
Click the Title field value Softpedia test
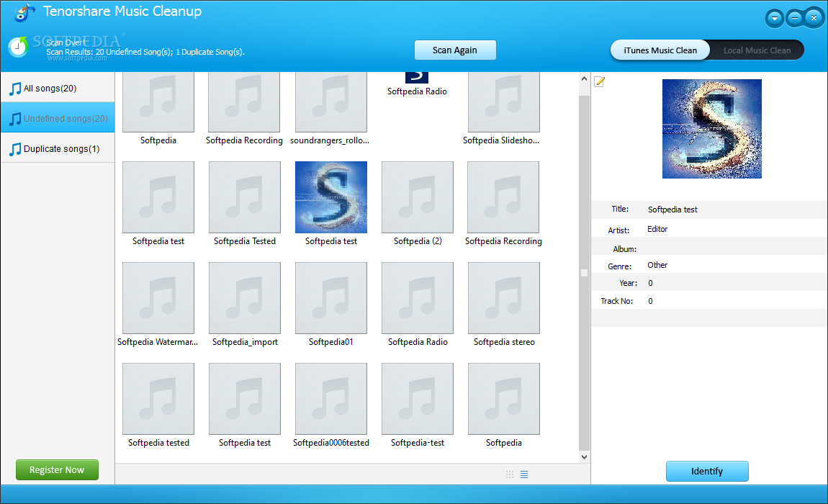point(672,210)
